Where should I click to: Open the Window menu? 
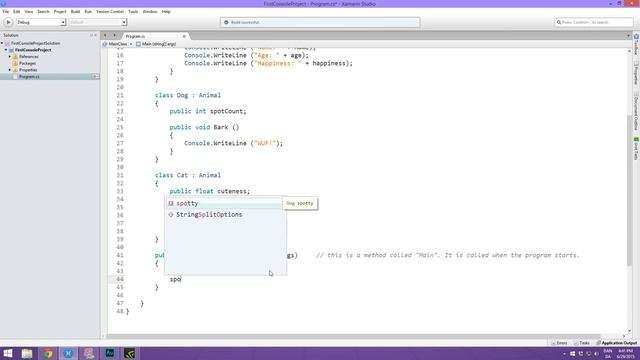click(x=150, y=11)
